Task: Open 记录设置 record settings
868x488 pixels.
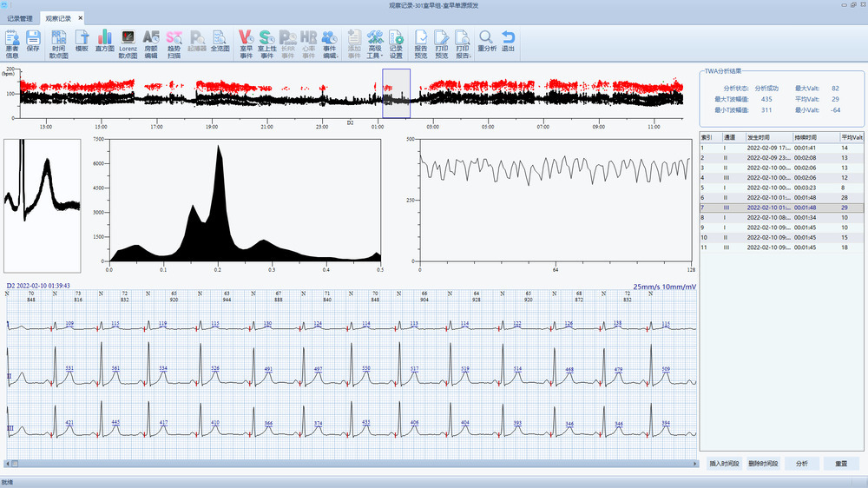Action: pyautogui.click(x=396, y=43)
